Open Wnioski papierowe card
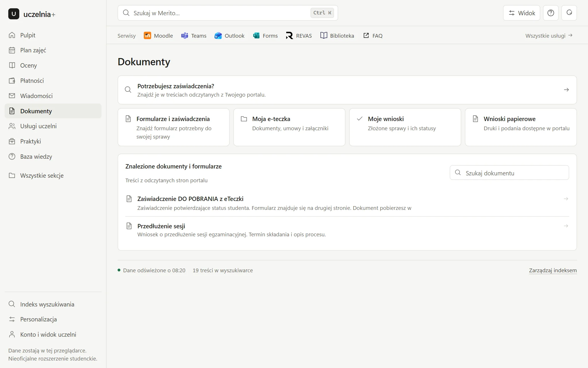Screen dimensions: 588x368 coord(521,127)
